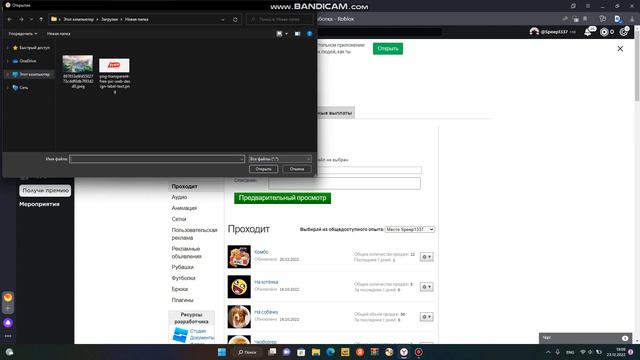The height and width of the screenshot is (360, 640).
Task: Open Roblox notifications bell
Action: (x=588, y=32)
